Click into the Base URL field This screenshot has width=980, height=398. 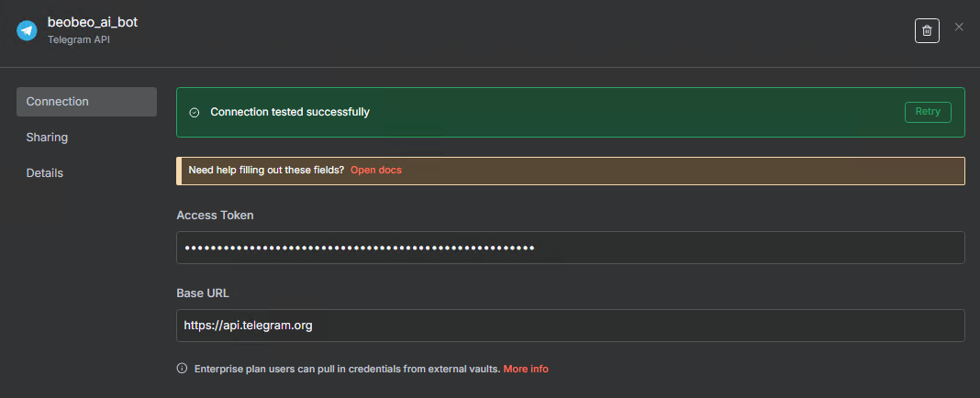pos(570,326)
